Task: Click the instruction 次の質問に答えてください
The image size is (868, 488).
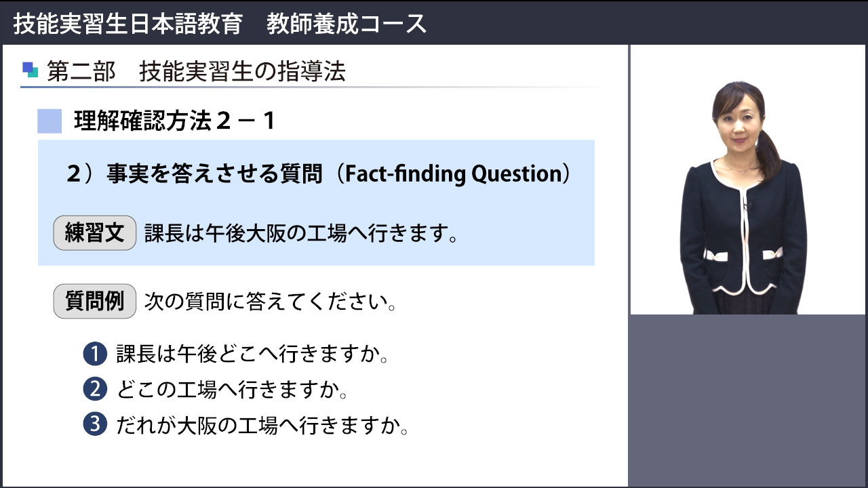Action: pyautogui.click(x=271, y=302)
